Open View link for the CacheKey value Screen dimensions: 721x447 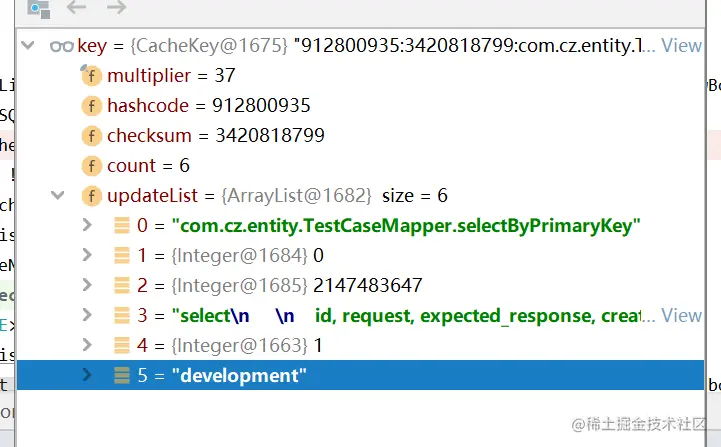point(682,46)
